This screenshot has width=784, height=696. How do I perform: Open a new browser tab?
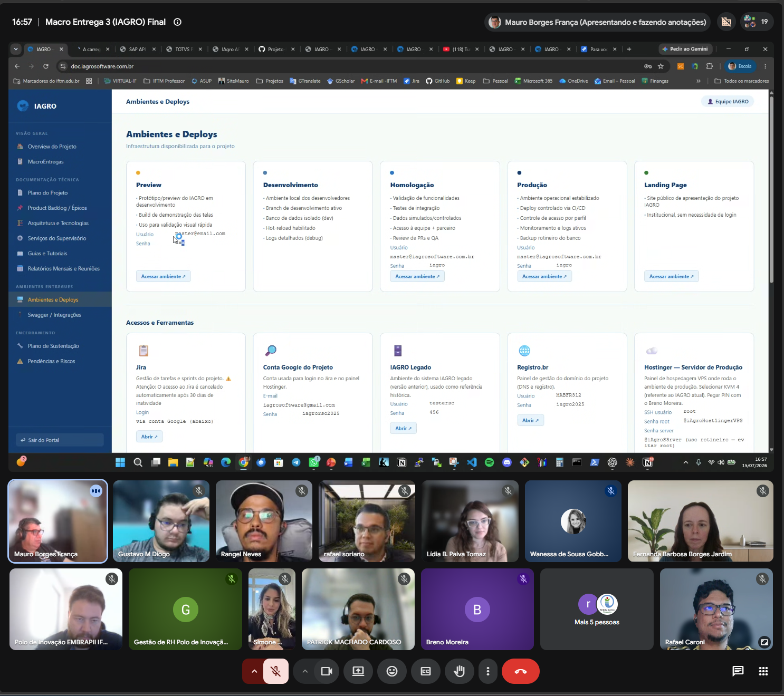point(629,49)
